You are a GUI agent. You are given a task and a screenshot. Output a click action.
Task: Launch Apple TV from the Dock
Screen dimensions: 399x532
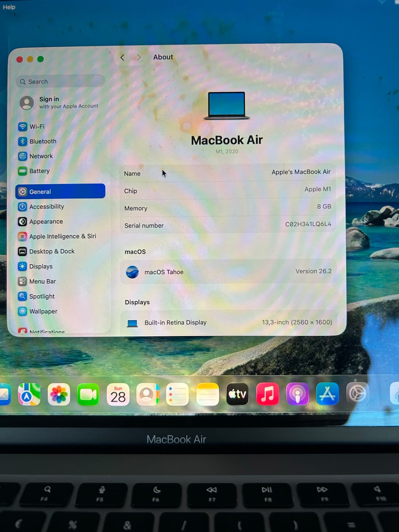tap(237, 394)
